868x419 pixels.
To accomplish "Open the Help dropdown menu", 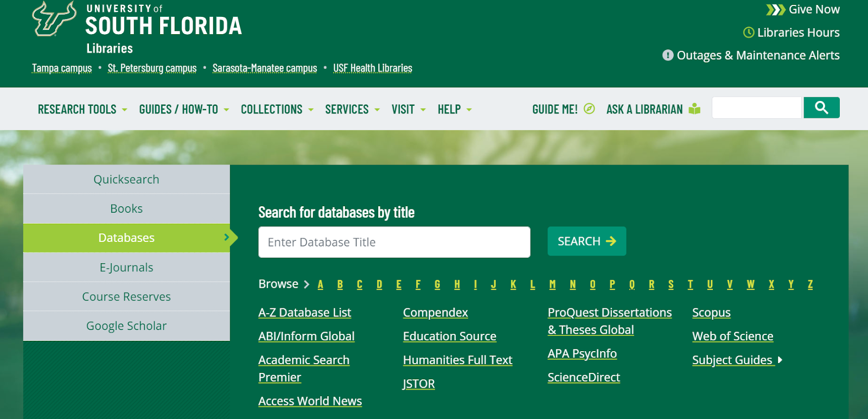I will 455,110.
